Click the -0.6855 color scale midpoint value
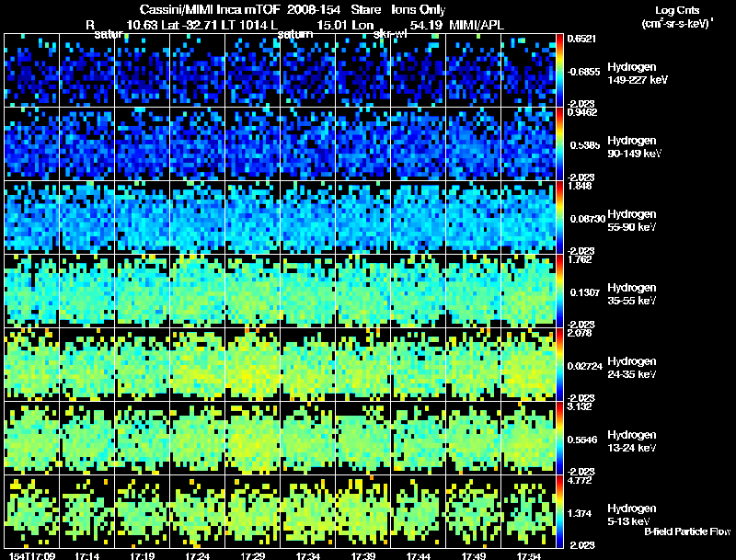 (x=583, y=72)
